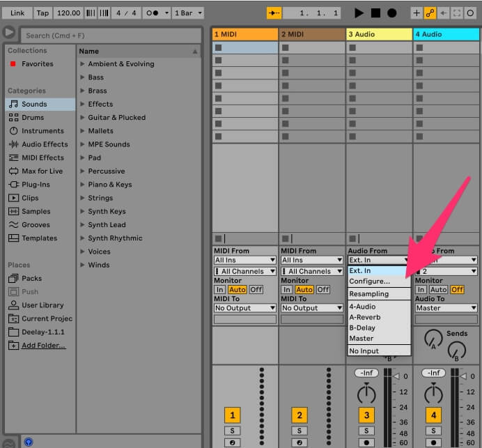Viewport: 482px width, 448px height.
Task: Adjust the track 3 pan knob
Action: 366,394
